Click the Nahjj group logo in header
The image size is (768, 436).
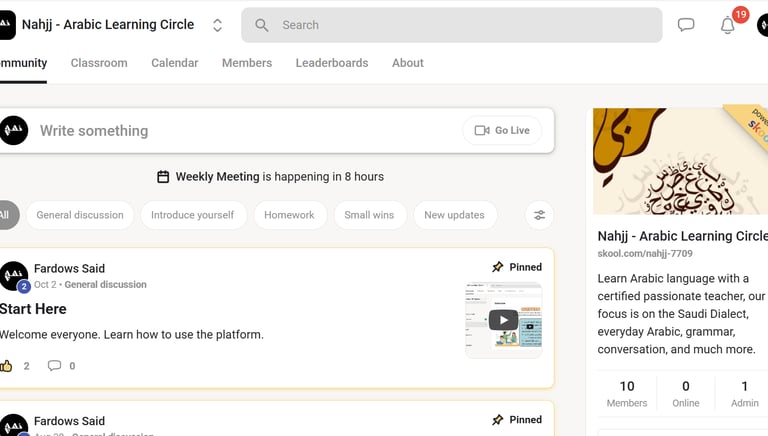(7, 25)
